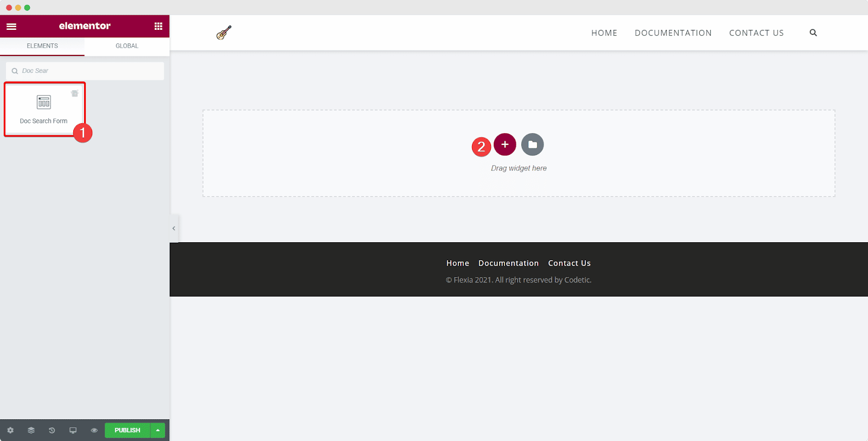This screenshot has height=441, width=868.
Task: Open the Home menu item in header
Action: tap(604, 33)
